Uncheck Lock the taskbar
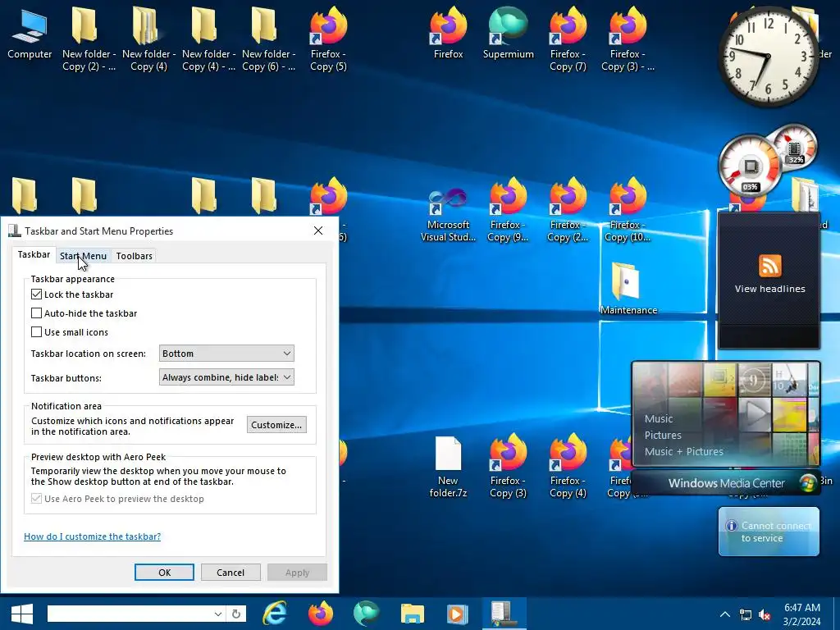Screen dimensions: 840x630 coord(36,294)
